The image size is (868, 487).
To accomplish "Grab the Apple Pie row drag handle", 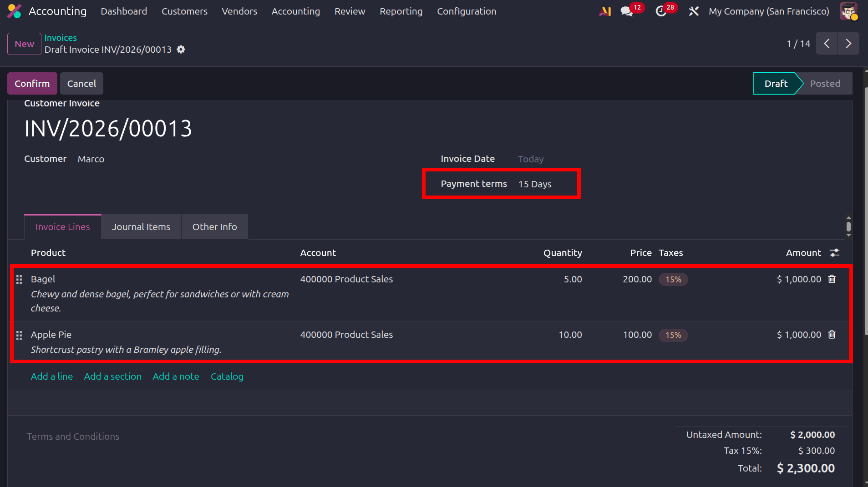I will (x=19, y=336).
